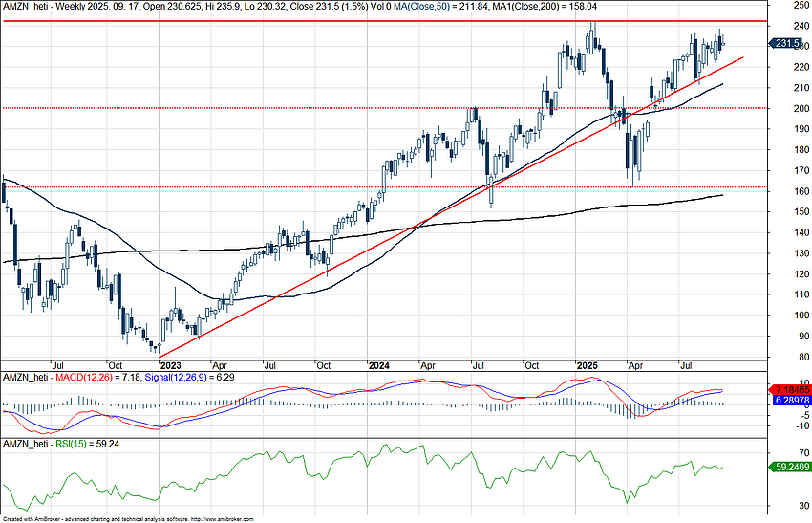Image resolution: width=812 pixels, height=523 pixels.
Task: Click the 190 price axis label
Action: [x=801, y=129]
